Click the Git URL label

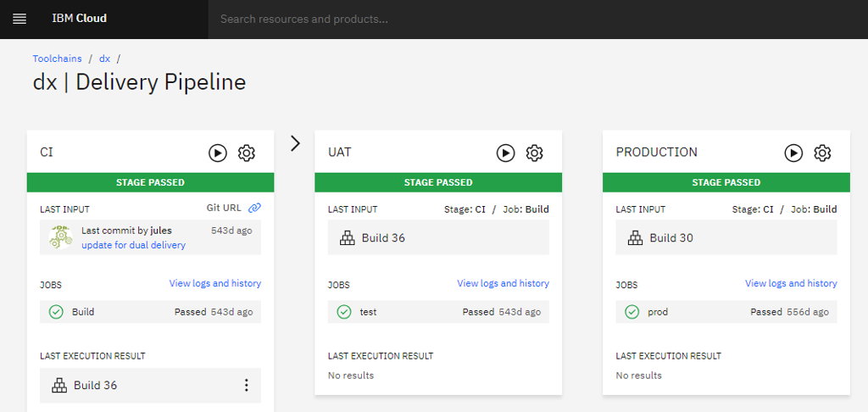pyautogui.click(x=224, y=209)
